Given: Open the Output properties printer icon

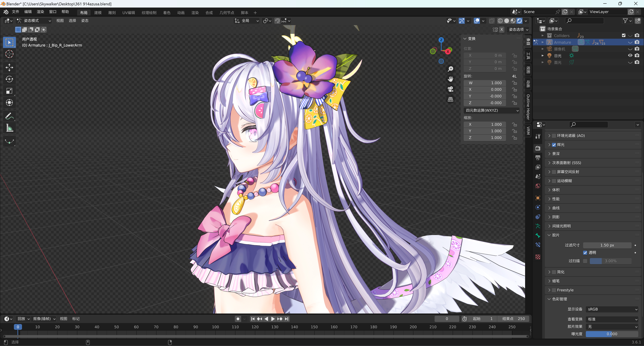Looking at the screenshot, I should click(538, 158).
